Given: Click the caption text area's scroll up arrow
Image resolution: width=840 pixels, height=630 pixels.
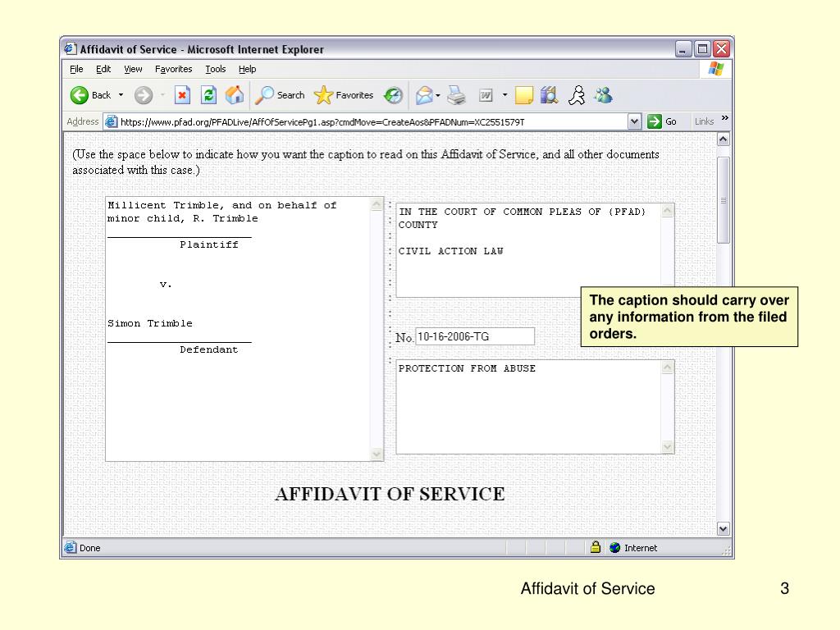Looking at the screenshot, I should click(x=377, y=204).
